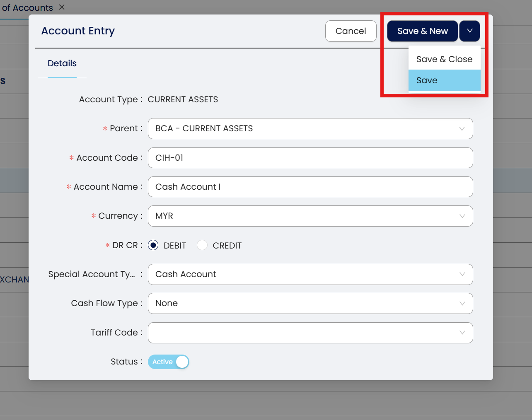Toggle the save options dropdown arrow

click(x=469, y=31)
